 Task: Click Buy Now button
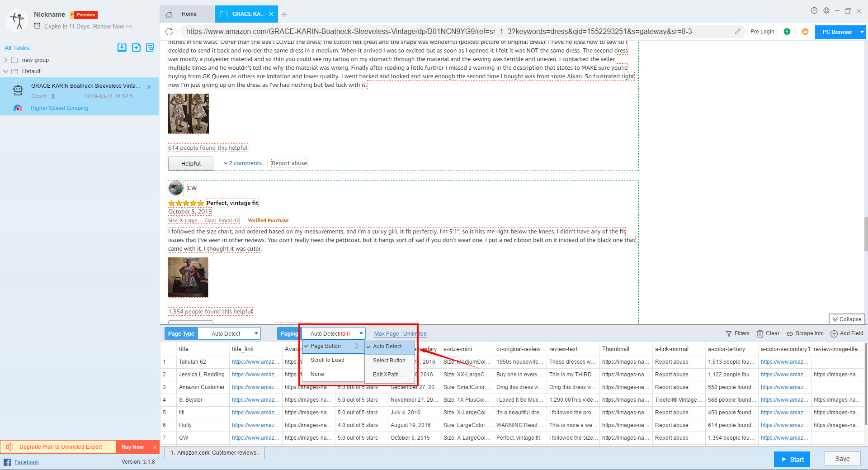[x=132, y=447]
